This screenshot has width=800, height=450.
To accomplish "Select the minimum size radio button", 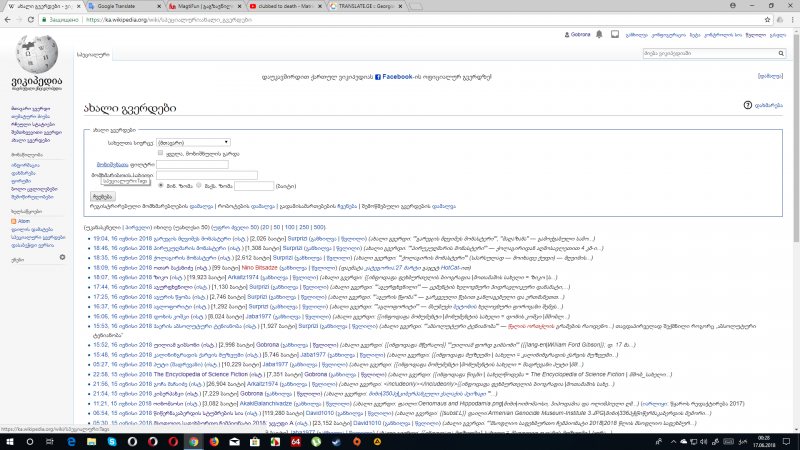I will tap(164, 186).
